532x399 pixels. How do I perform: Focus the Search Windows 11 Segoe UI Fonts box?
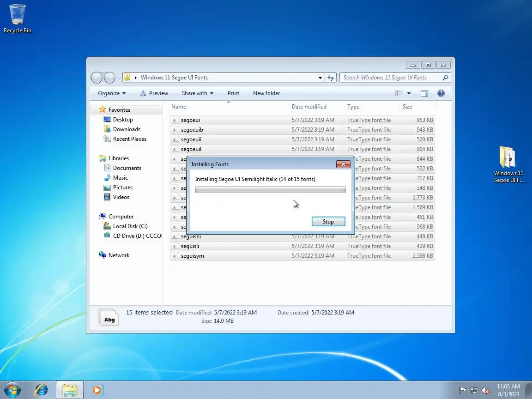tap(391, 78)
